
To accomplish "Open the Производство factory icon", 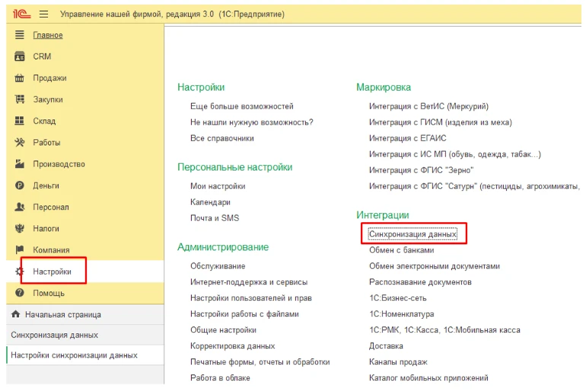I will [x=20, y=164].
